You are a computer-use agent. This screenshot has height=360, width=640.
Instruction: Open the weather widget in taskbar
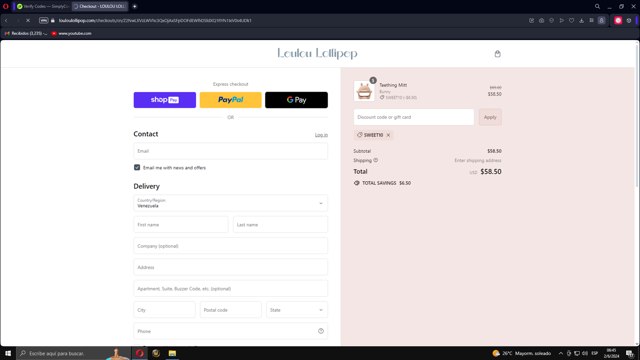tap(522, 353)
